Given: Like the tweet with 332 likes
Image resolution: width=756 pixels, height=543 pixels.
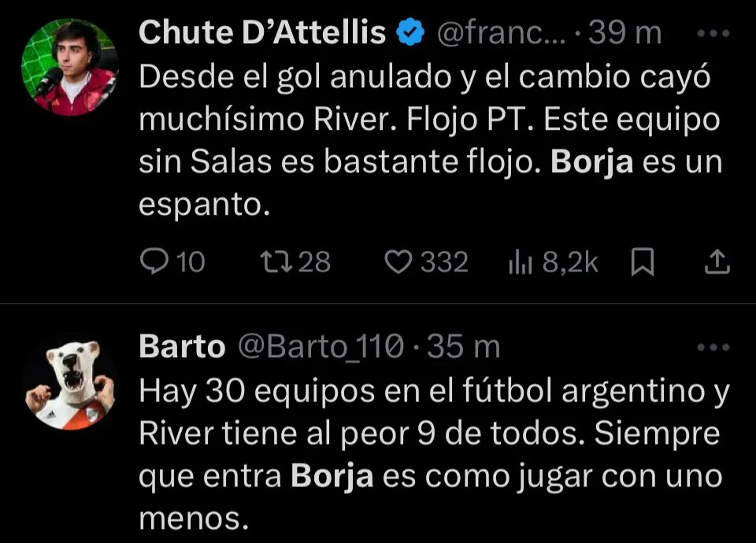Looking at the screenshot, I should [399, 262].
